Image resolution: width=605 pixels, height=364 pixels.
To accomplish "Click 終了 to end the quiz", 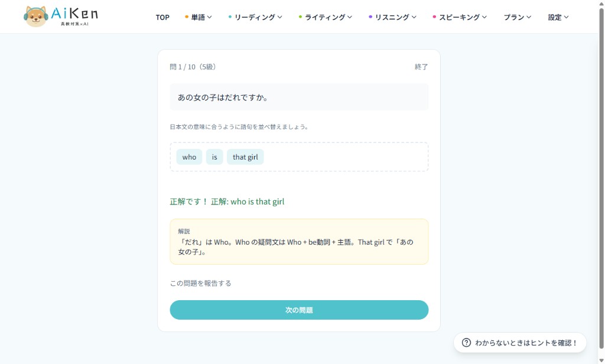I will point(421,67).
